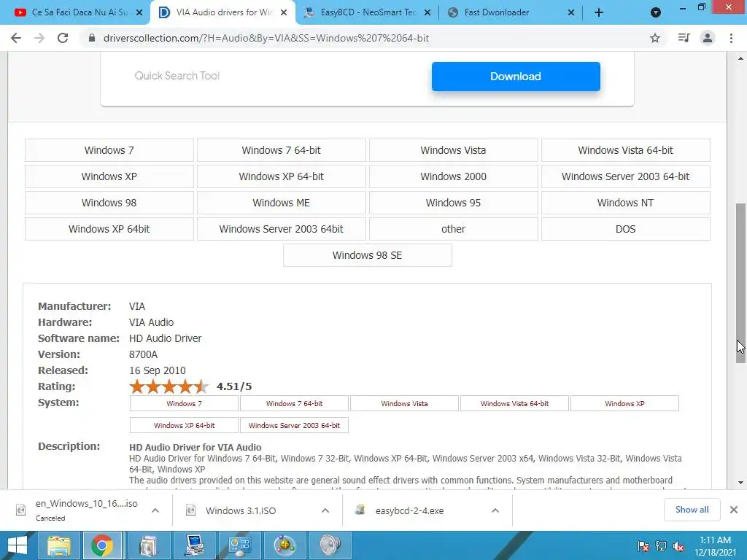Image resolution: width=747 pixels, height=560 pixels.
Task: Choose the 'other' OS filter
Action: click(453, 229)
